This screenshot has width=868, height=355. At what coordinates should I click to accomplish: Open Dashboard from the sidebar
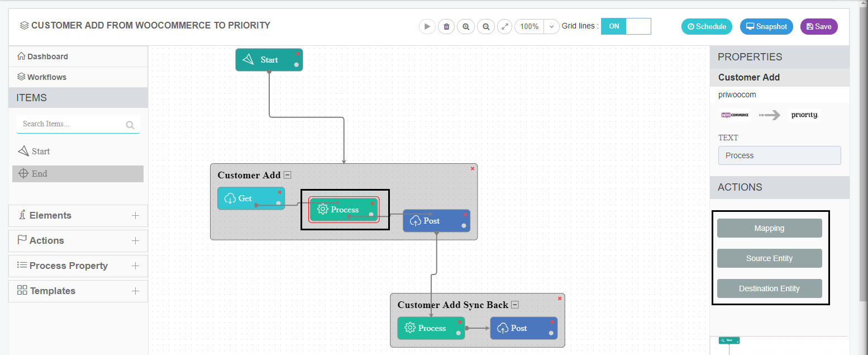(x=47, y=56)
